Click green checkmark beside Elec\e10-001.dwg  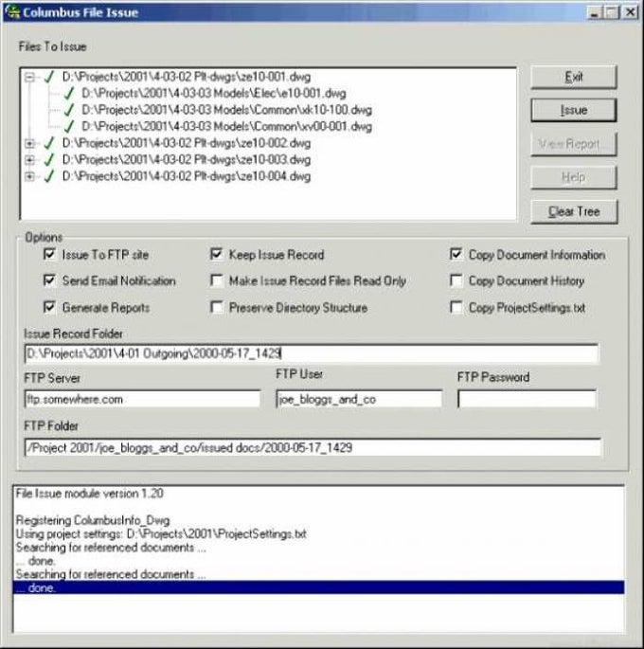click(68, 94)
